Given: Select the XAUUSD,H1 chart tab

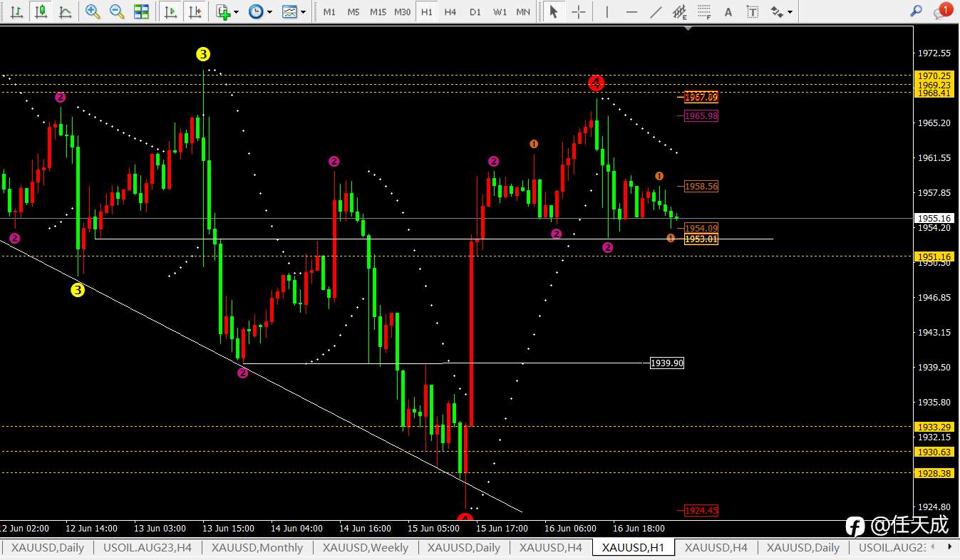Looking at the screenshot, I should [634, 548].
